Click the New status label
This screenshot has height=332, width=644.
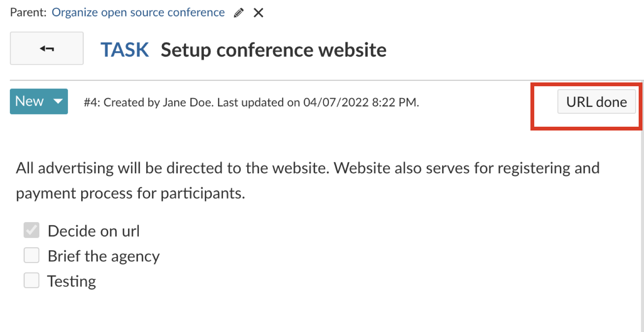point(29,102)
